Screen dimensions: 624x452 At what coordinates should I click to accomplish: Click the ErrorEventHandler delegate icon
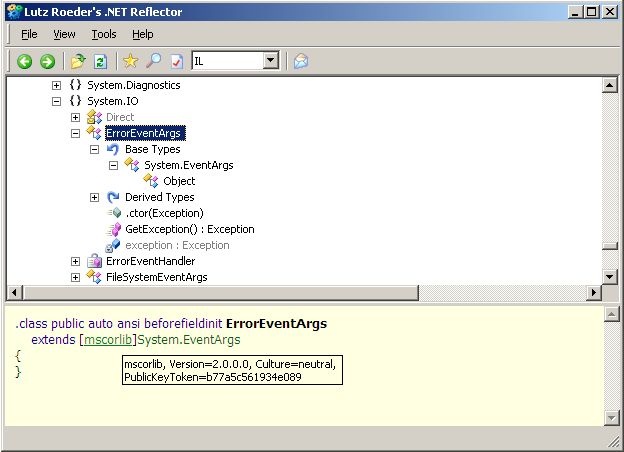94,261
